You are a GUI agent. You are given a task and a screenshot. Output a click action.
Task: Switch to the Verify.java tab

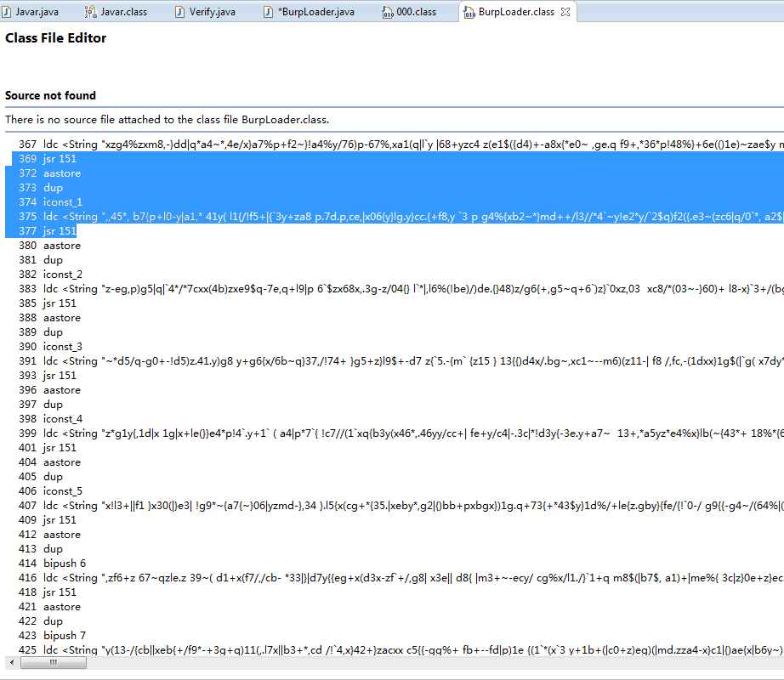(206, 12)
